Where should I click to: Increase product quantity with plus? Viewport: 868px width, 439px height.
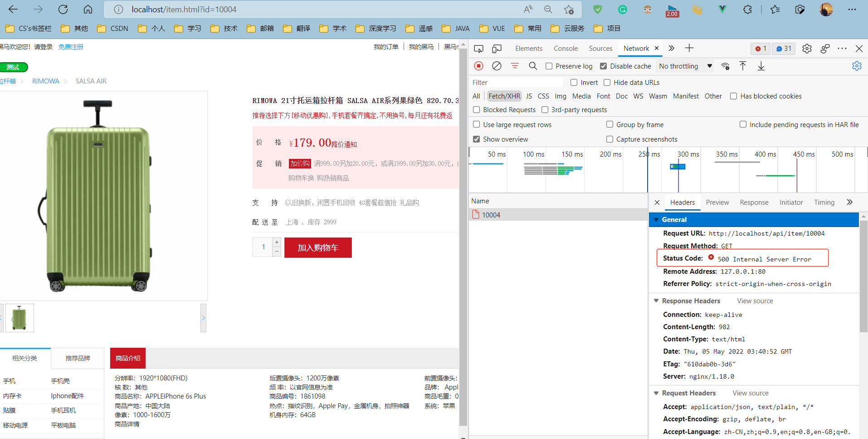(277, 242)
